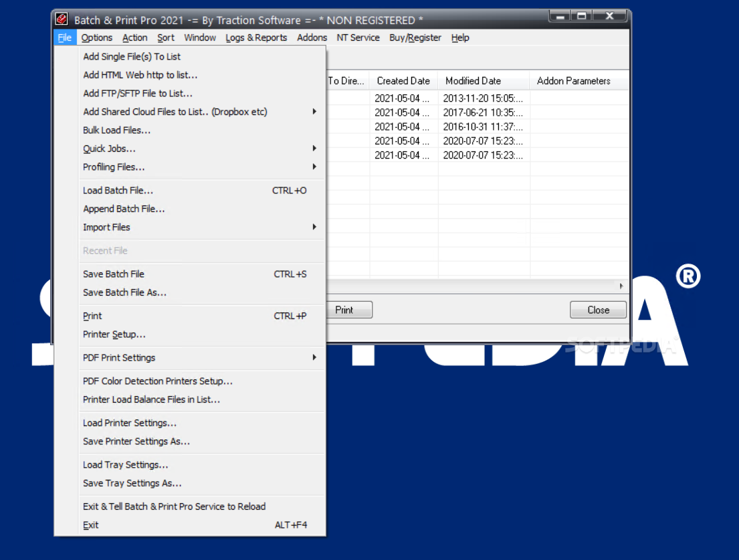Click the To Dire... column header

(x=347, y=81)
